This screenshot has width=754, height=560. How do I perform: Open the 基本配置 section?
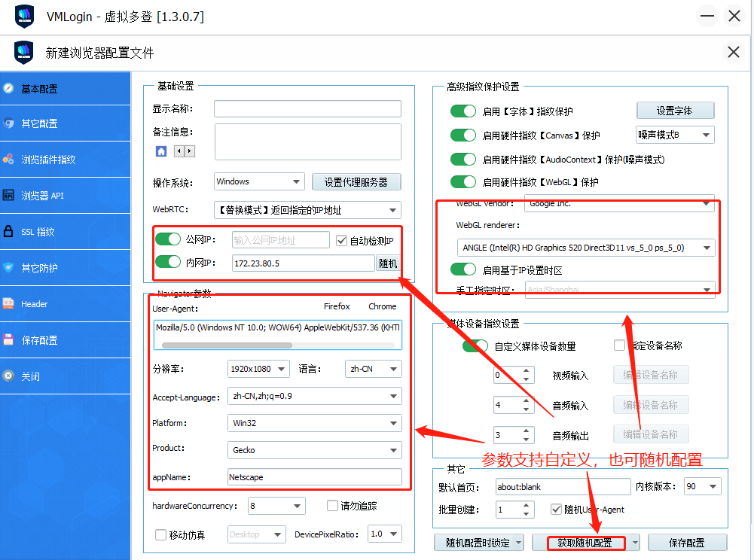(66, 89)
